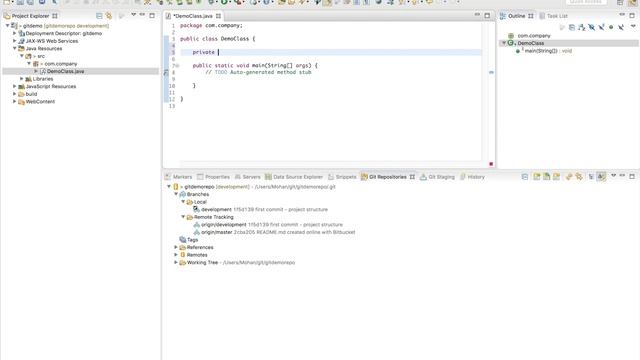Screen dimensions: 640x360
Task: Clone a Git repository toolbar icon
Action: tap(547, 177)
